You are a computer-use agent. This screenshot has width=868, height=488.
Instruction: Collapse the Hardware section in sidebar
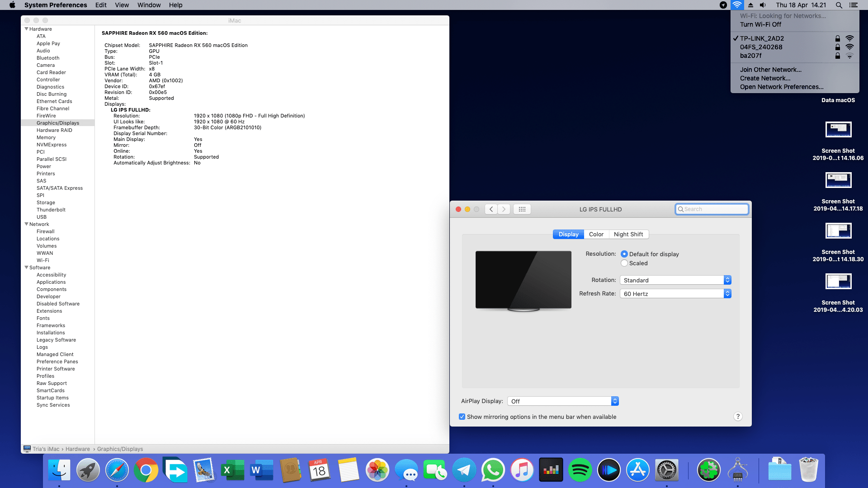tap(27, 28)
